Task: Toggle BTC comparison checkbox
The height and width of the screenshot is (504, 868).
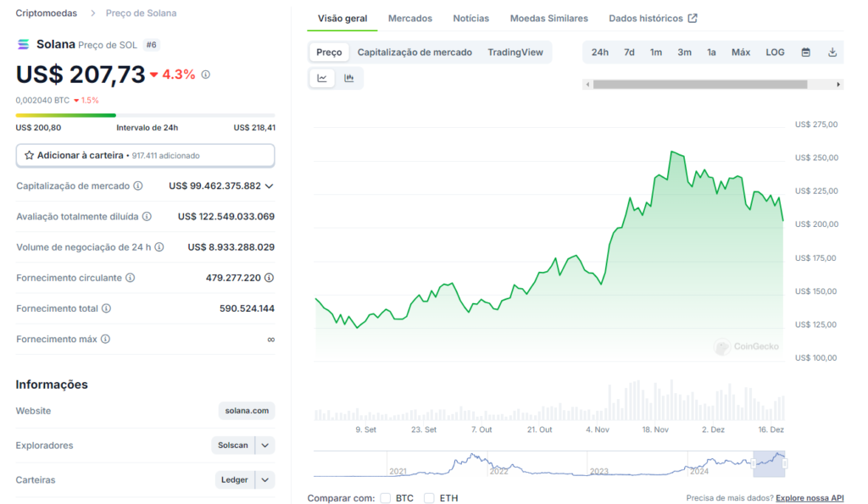Action: coord(386,498)
